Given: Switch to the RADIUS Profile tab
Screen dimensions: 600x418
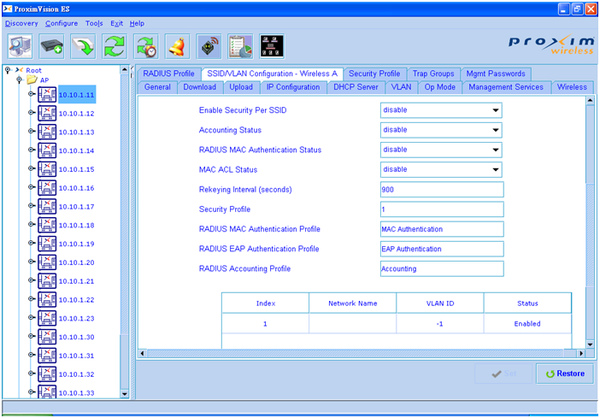Looking at the screenshot, I should pyautogui.click(x=169, y=73).
